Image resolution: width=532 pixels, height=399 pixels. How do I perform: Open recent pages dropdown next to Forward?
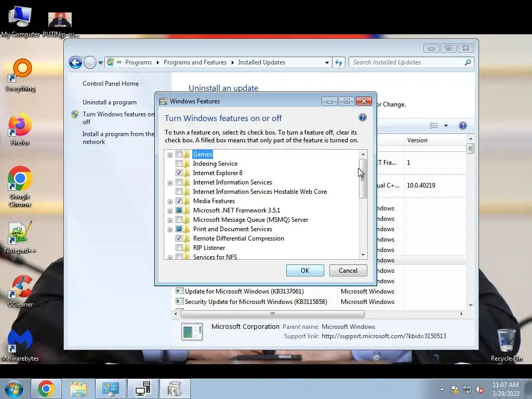coord(100,63)
